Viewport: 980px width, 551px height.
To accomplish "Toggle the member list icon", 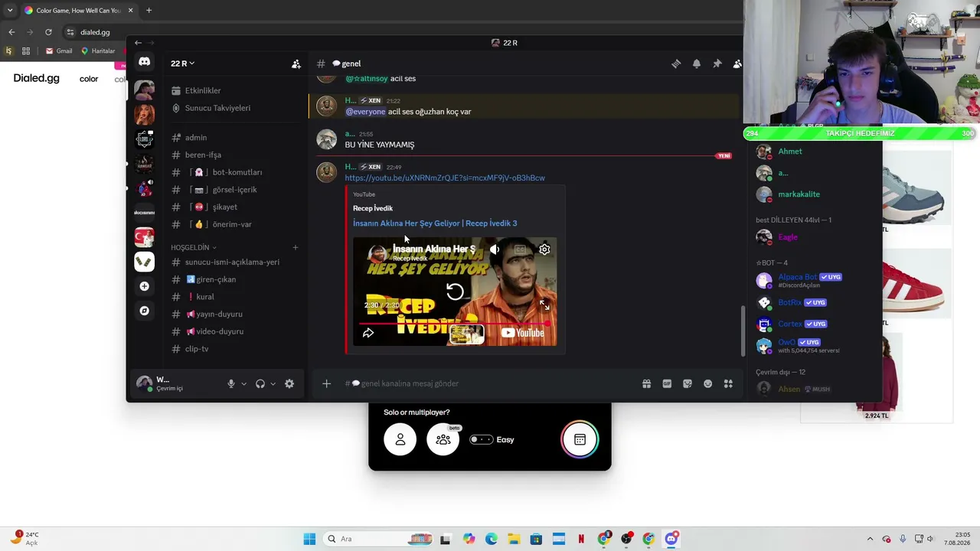I will click(x=737, y=64).
